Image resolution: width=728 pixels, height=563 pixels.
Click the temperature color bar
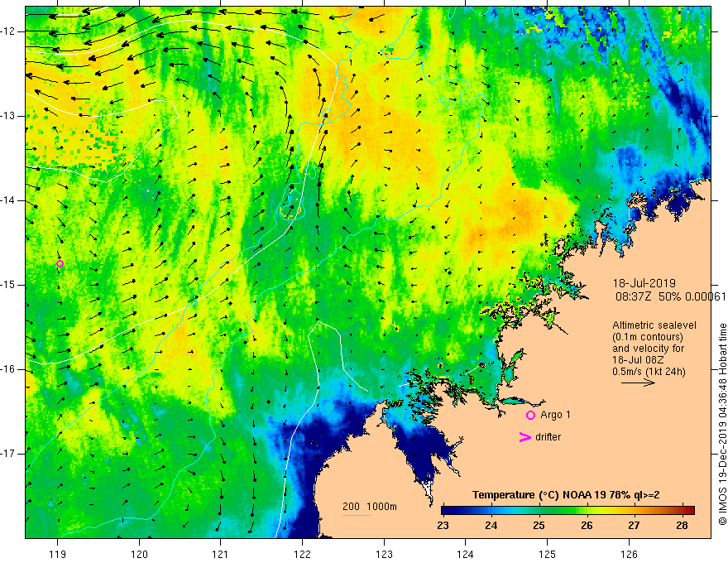(x=568, y=511)
